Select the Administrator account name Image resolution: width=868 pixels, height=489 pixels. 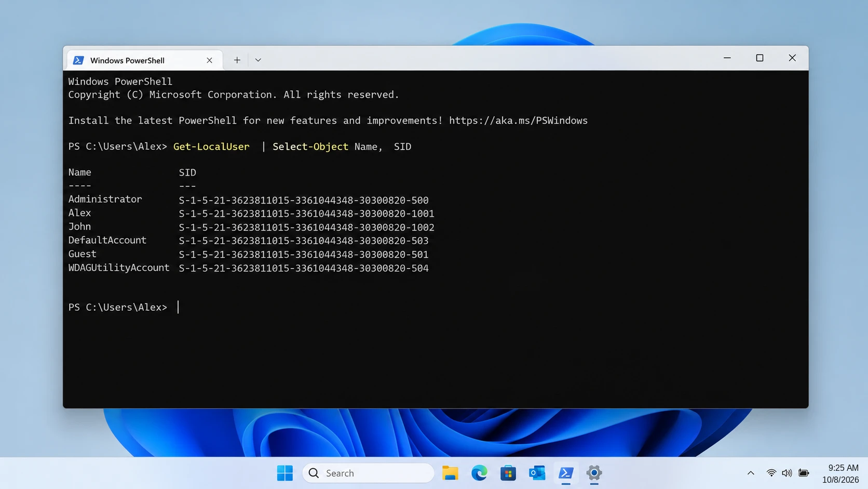pos(105,199)
